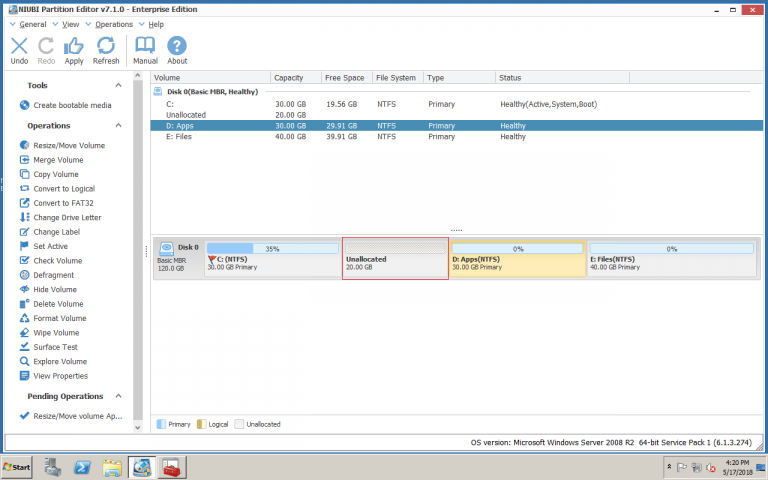Open Windows Explorer taskbar icon

coord(112,468)
